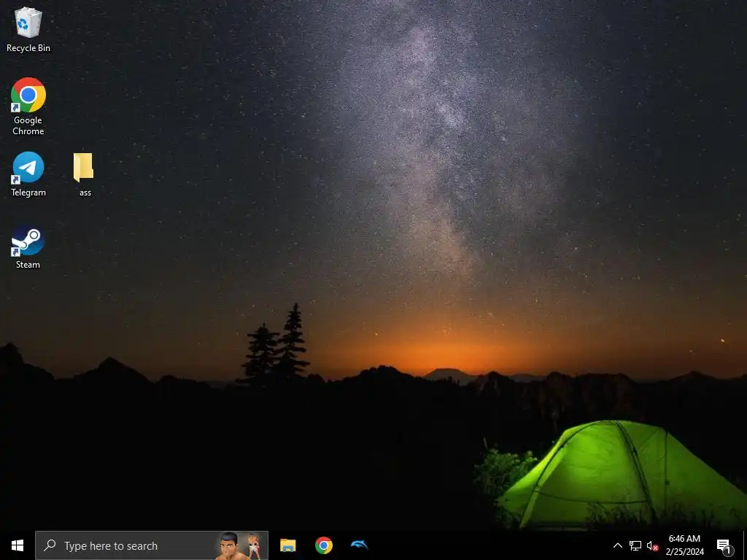Screen dimensions: 747x560
Task: Open the notification Action Center
Action: [724, 545]
